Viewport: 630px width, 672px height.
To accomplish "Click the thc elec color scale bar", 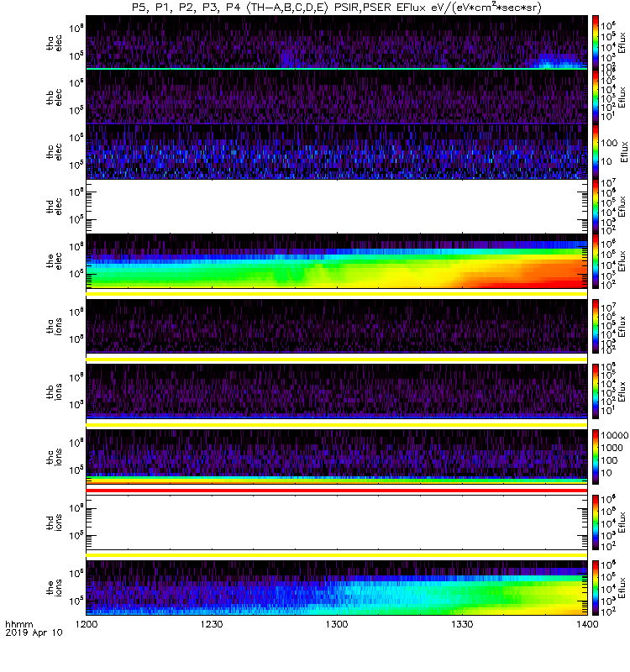I will coord(596,152).
